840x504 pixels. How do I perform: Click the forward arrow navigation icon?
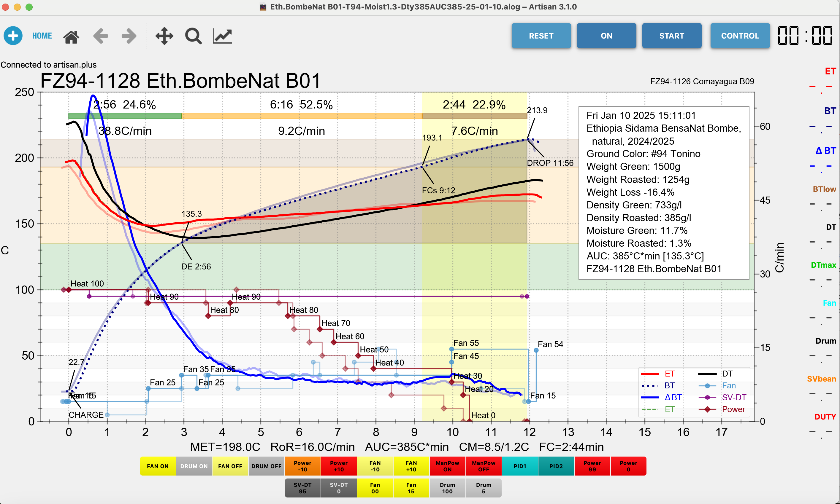coord(129,36)
